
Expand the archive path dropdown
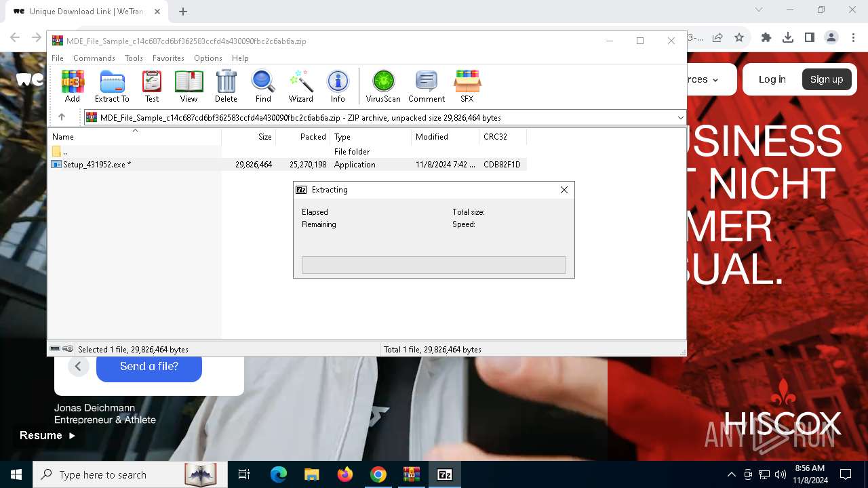pos(680,118)
